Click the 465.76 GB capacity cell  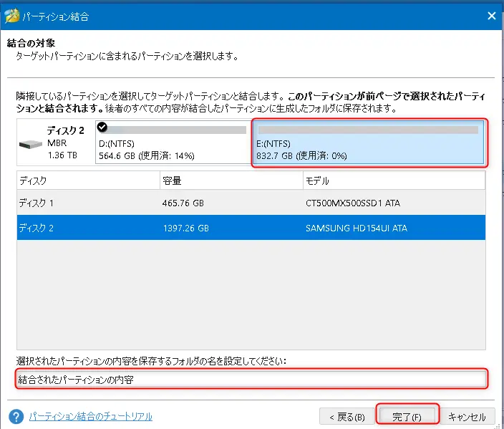tap(183, 203)
